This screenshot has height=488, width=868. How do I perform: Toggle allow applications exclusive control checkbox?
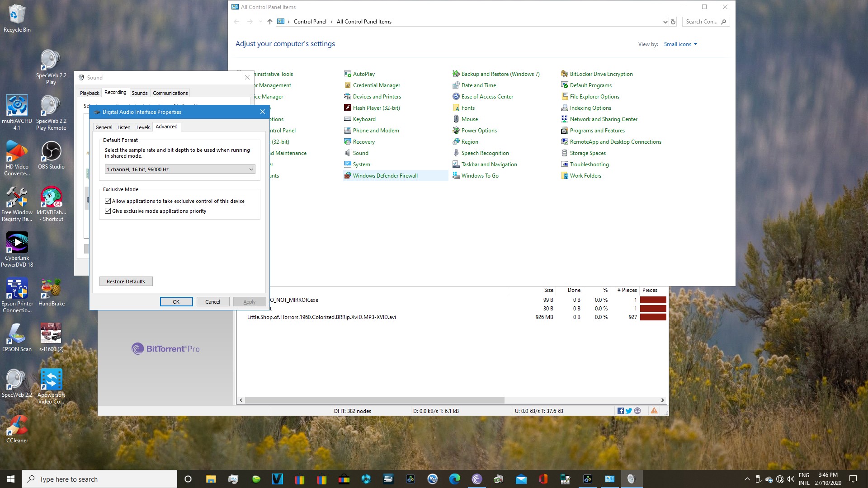(x=108, y=201)
